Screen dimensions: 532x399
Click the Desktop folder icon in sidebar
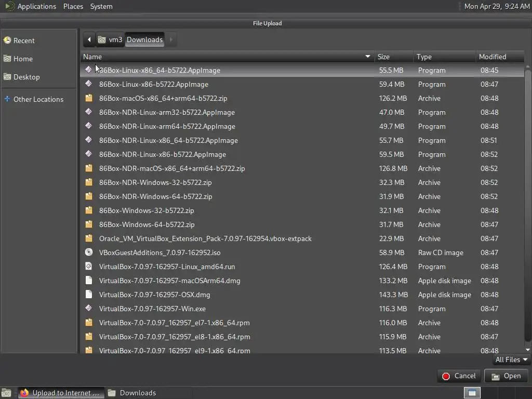(7, 77)
